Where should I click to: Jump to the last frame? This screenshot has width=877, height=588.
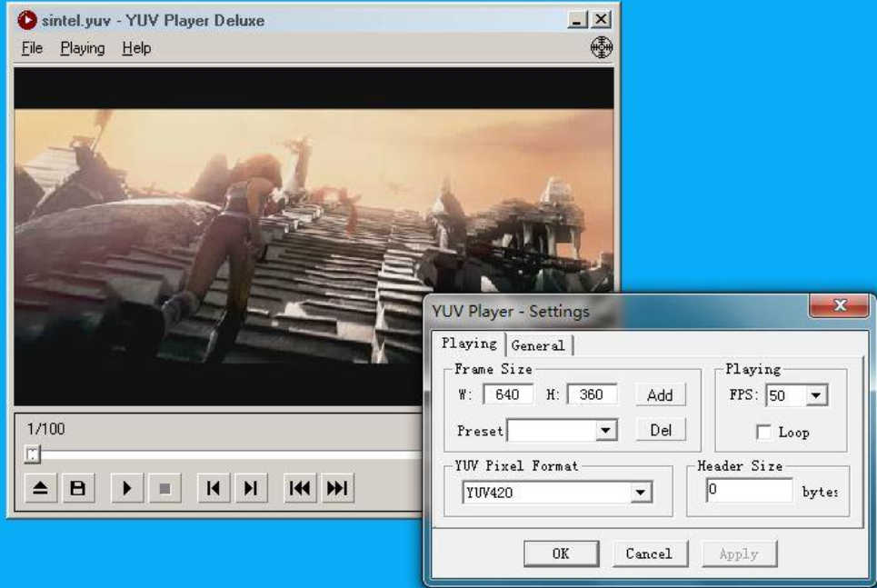(337, 488)
